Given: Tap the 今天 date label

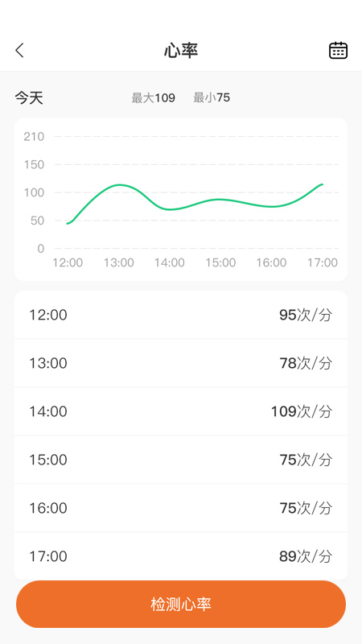Looking at the screenshot, I should 29,98.
